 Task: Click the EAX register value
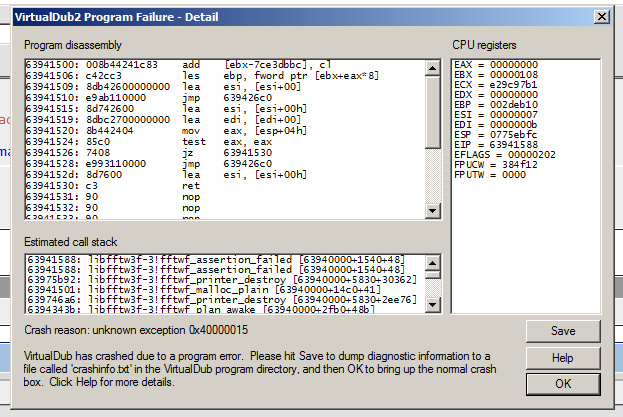514,65
